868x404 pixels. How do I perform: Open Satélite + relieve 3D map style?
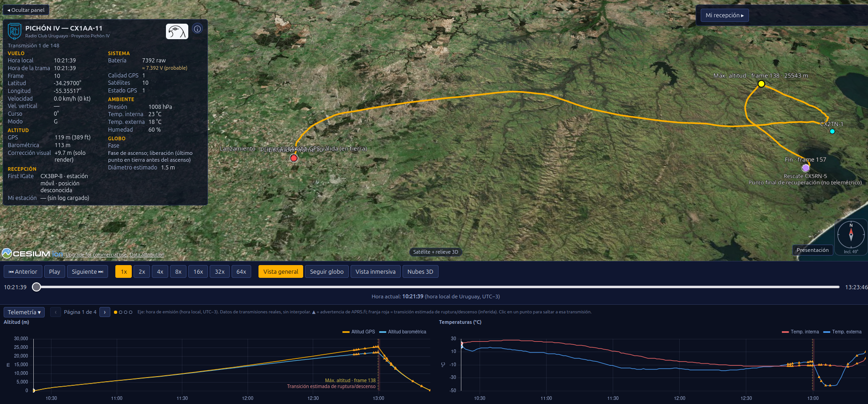tap(435, 252)
